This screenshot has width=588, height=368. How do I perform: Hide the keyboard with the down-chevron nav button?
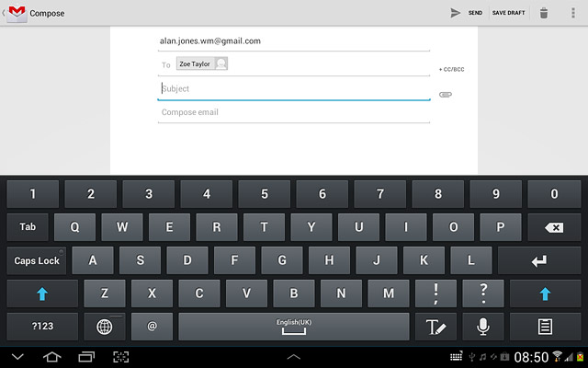pos(17,356)
